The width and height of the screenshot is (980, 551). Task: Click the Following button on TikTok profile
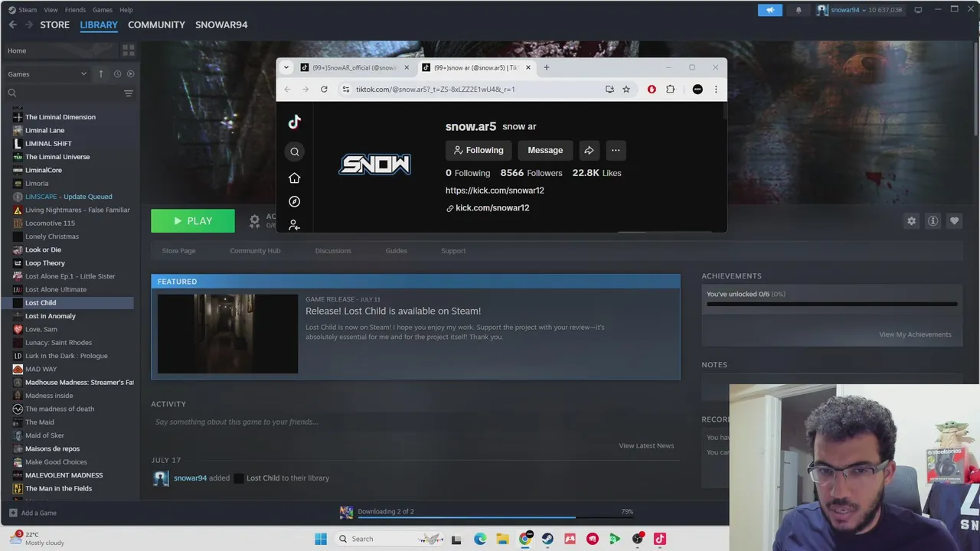[479, 150]
